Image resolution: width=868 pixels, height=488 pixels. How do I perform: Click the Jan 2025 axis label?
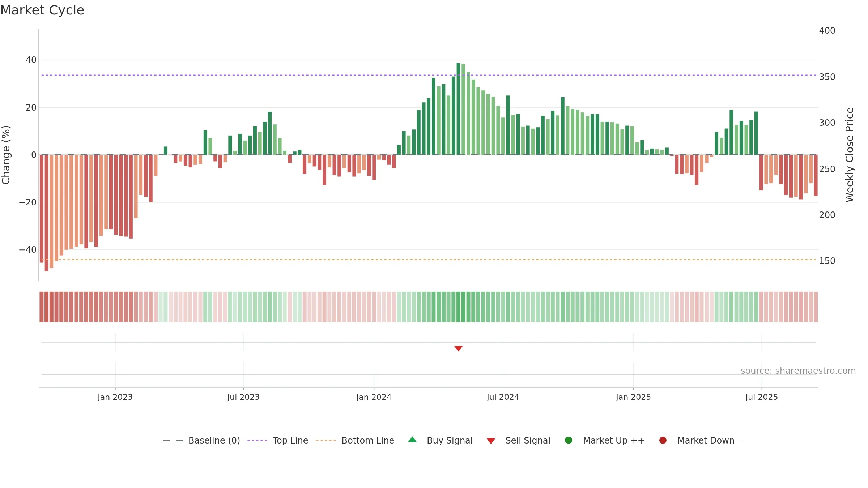pyautogui.click(x=633, y=397)
